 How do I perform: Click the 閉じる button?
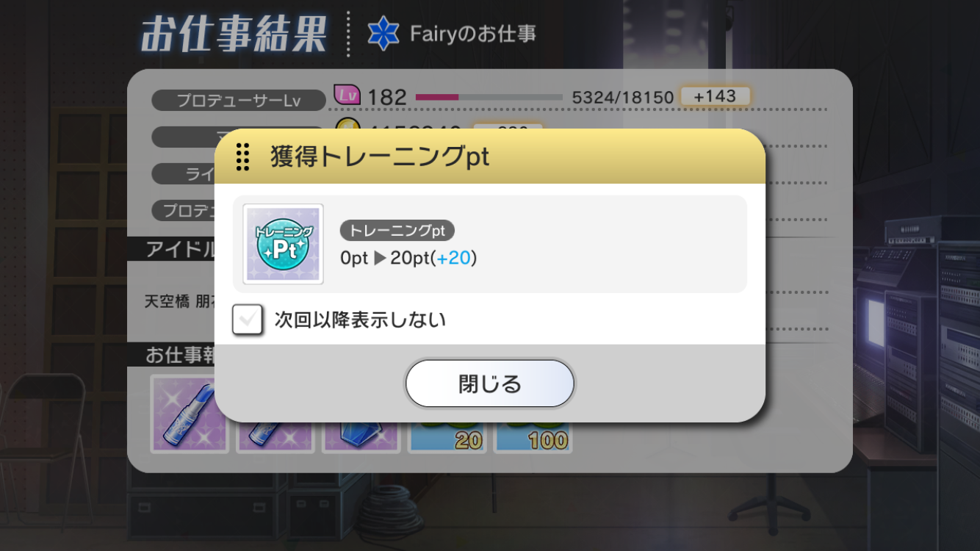[489, 383]
